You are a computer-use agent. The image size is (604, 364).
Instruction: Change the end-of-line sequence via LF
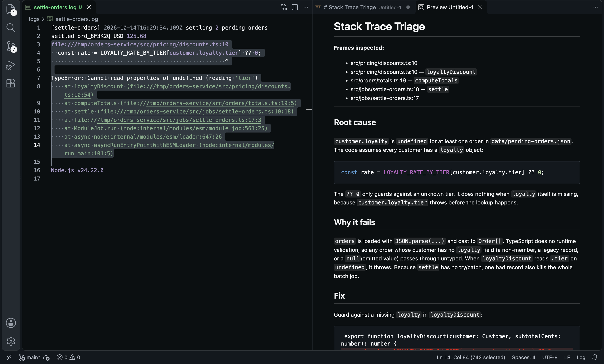coord(567,357)
